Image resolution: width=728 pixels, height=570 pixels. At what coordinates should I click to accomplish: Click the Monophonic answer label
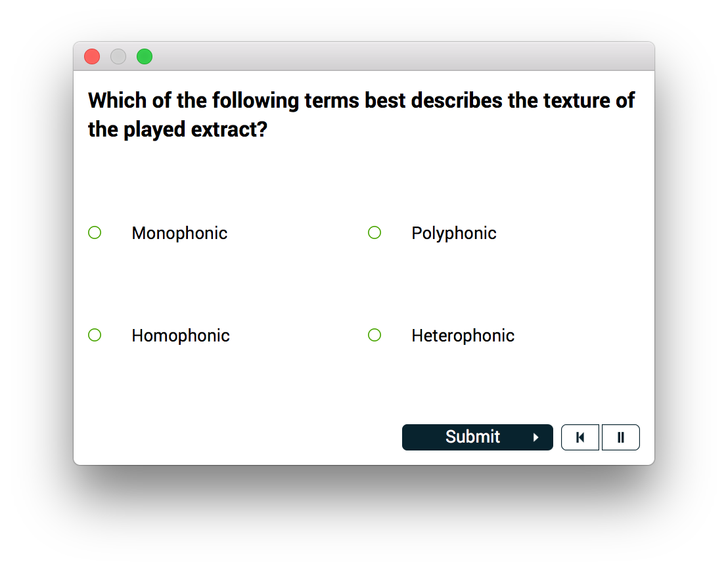pyautogui.click(x=179, y=233)
